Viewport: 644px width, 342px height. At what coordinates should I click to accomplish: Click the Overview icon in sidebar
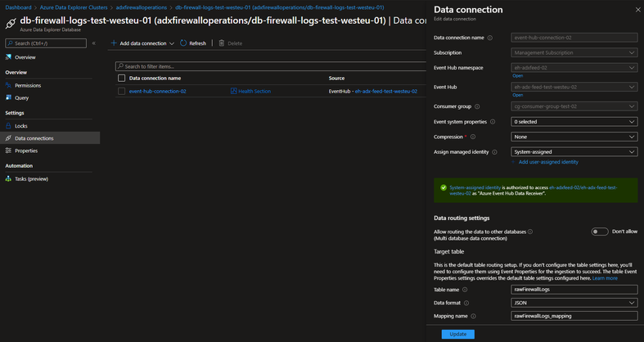click(x=8, y=57)
